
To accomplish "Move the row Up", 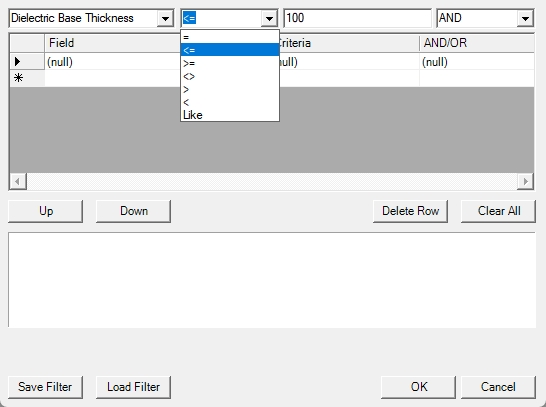I will click(46, 211).
